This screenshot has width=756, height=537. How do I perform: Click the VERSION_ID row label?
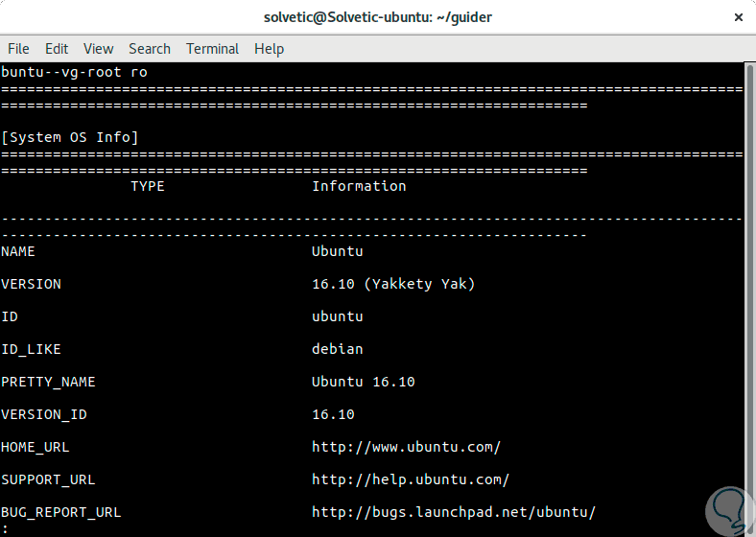point(44,414)
